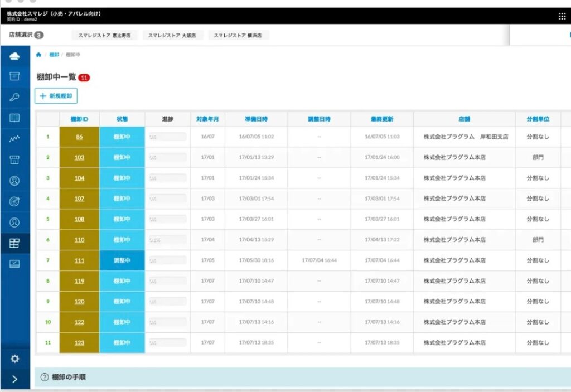The height and width of the screenshot is (392, 571).
Task: Switch to the スマレジストア 横浜店 store tab
Action: 239,36
